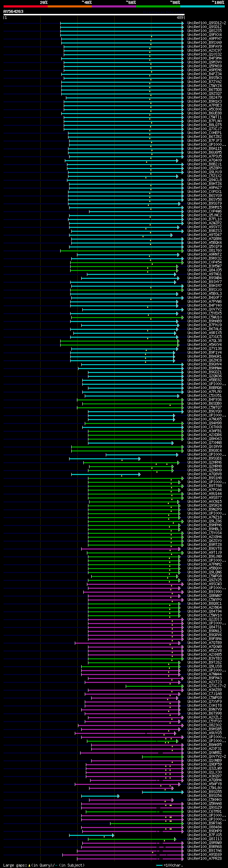Select the UniRef100_Q9ZSQ7 label
This screenshot has height=868, width=228.
pyautogui.click(x=204, y=93)
